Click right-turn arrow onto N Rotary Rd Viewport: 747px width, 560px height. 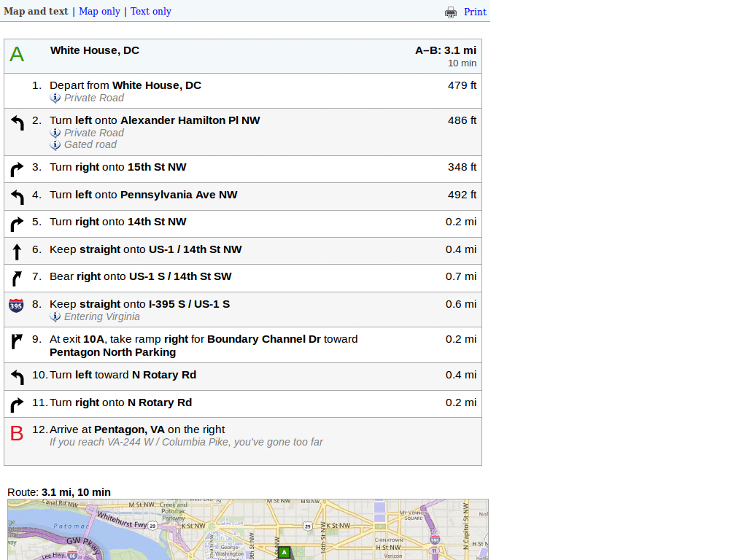pos(17,405)
